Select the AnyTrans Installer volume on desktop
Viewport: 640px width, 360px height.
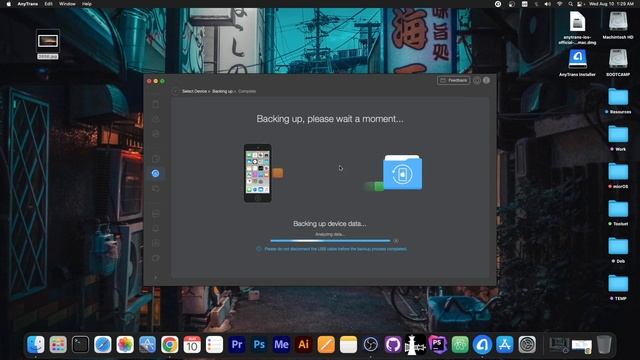(577, 63)
